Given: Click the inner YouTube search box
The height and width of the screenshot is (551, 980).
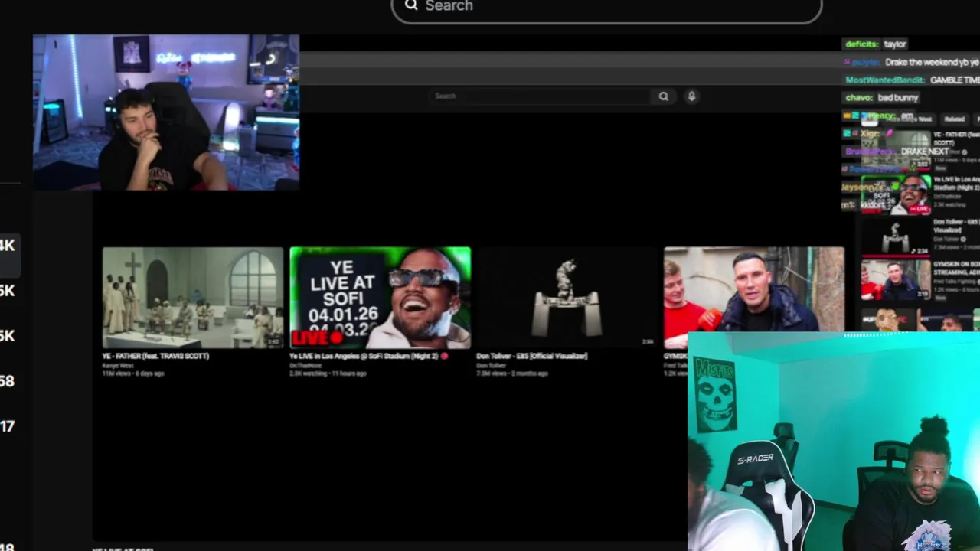Looking at the screenshot, I should [539, 96].
